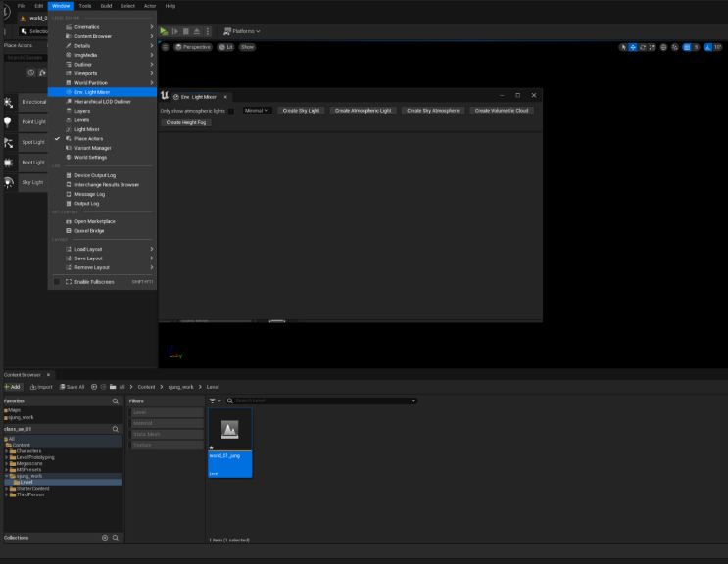The image size is (728, 564).
Task: Toggle Only show atmospheric lights checkbox
Action: (233, 111)
